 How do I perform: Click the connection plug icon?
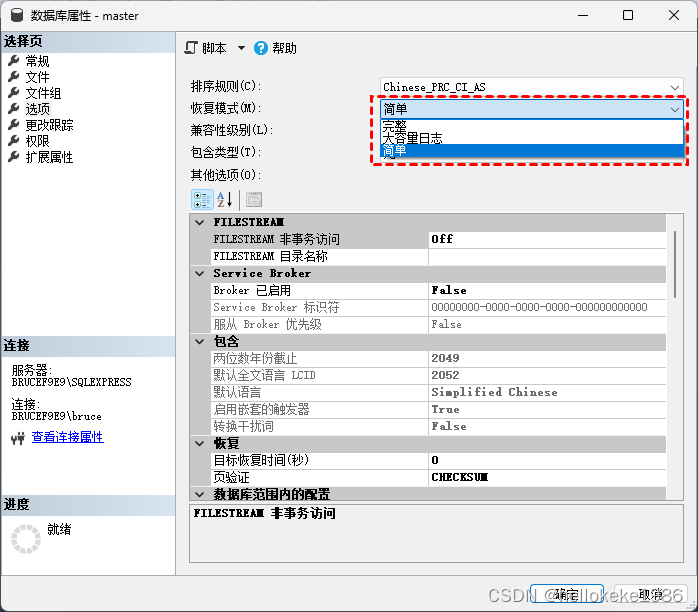tap(18, 438)
